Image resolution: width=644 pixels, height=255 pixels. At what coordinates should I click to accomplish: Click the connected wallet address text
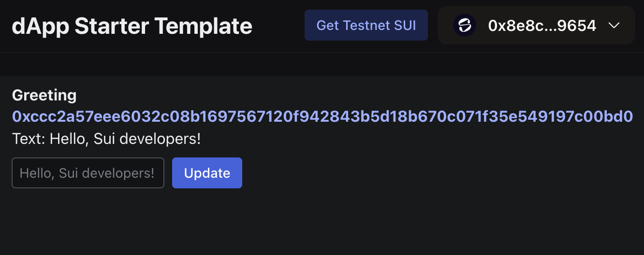click(542, 25)
